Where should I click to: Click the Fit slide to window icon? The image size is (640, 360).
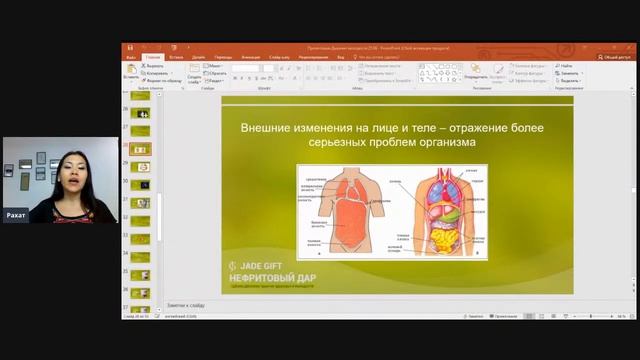[632, 316]
